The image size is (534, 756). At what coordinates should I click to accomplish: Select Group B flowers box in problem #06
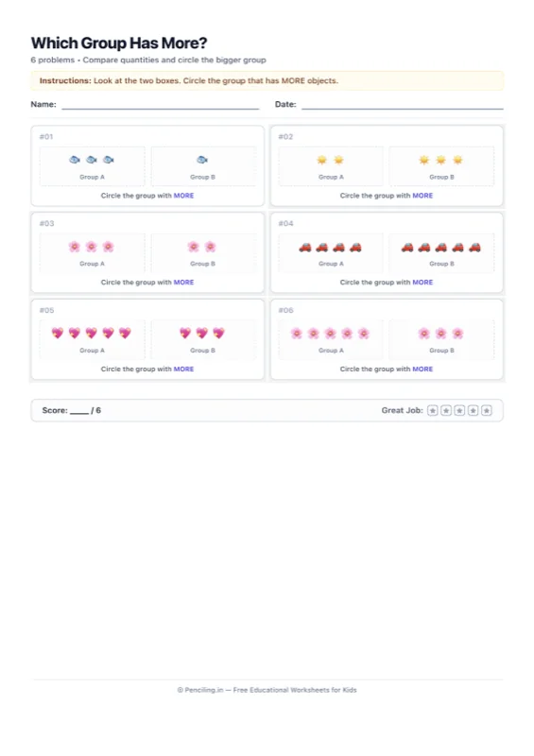pos(442,340)
